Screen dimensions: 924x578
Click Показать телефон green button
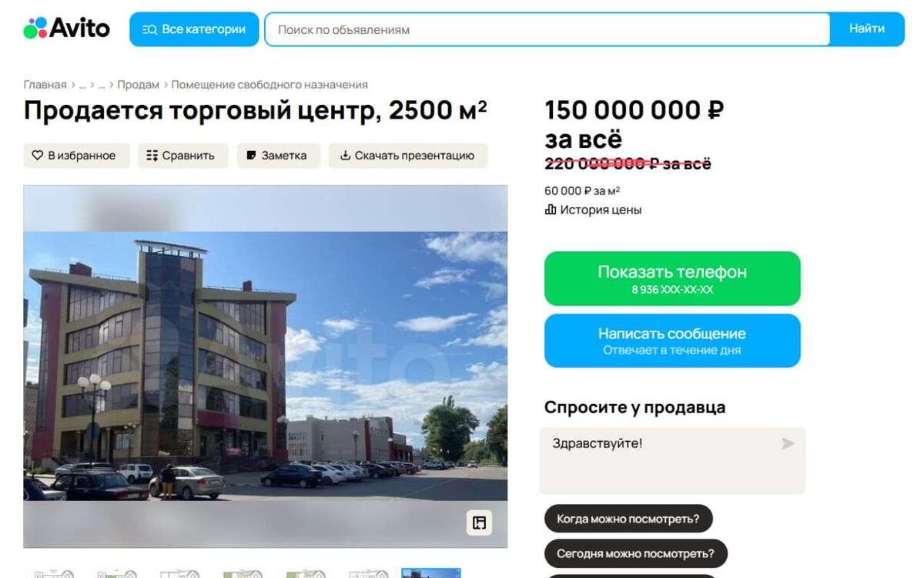(x=672, y=279)
